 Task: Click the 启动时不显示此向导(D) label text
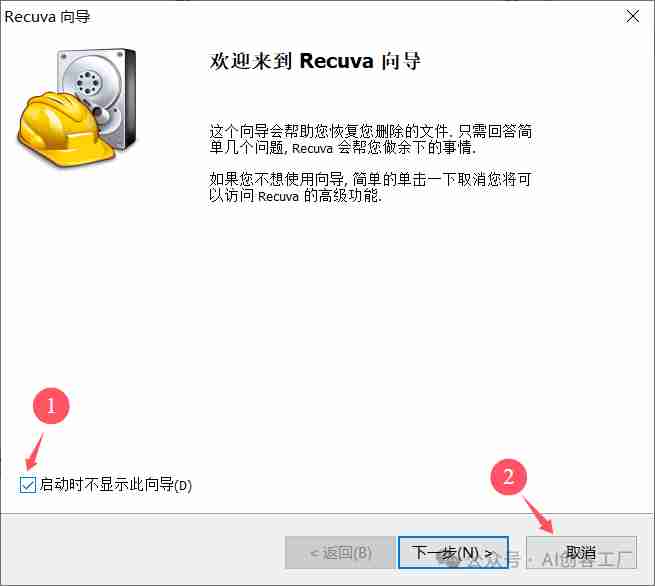click(116, 485)
